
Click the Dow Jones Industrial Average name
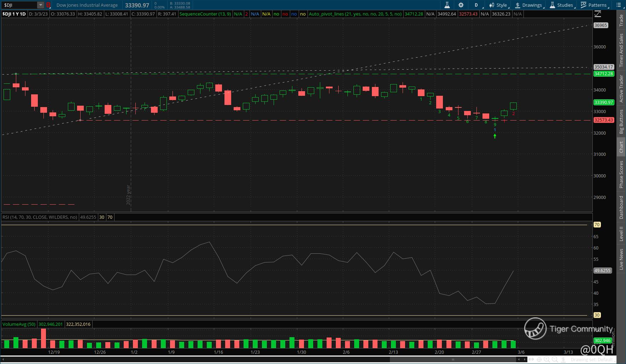click(x=87, y=5)
